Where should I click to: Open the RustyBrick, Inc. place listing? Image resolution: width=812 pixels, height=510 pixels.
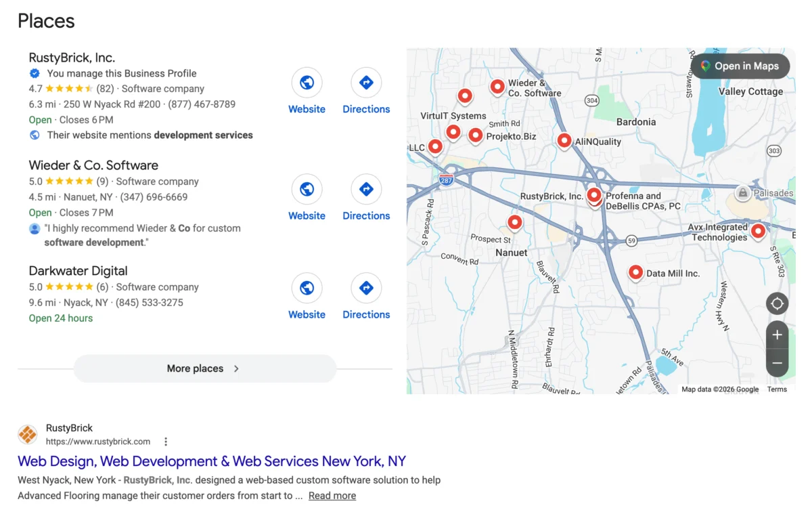[72, 58]
